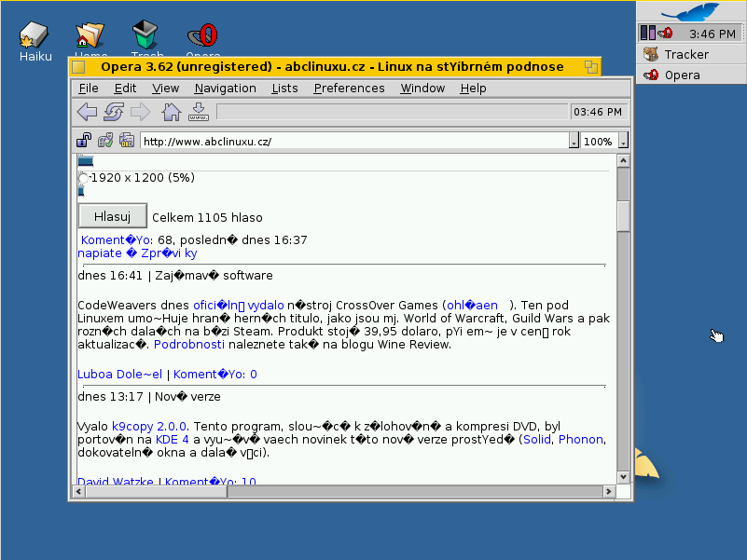This screenshot has width=747, height=560.
Task: Open the Edit menu
Action: [x=125, y=89]
